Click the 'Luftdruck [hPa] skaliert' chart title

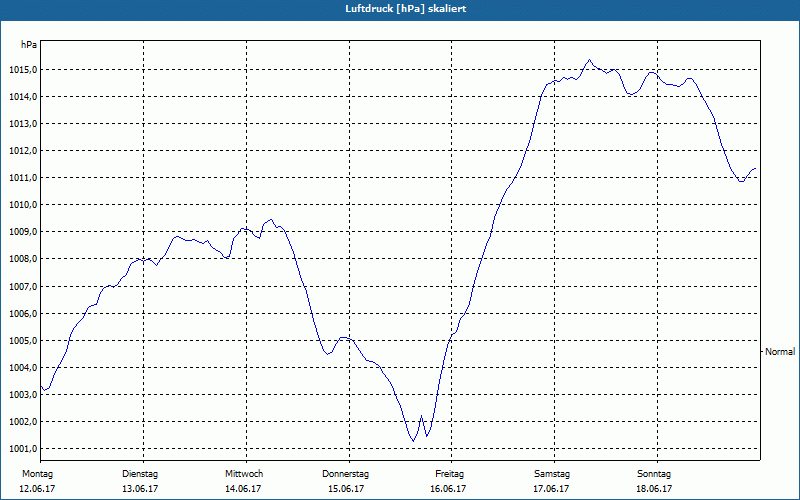click(x=406, y=9)
